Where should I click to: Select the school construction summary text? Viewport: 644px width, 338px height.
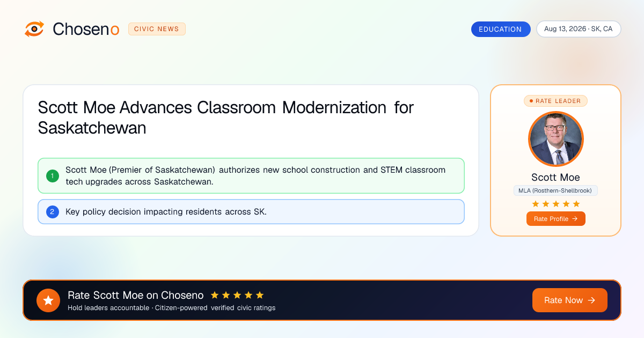click(255, 175)
